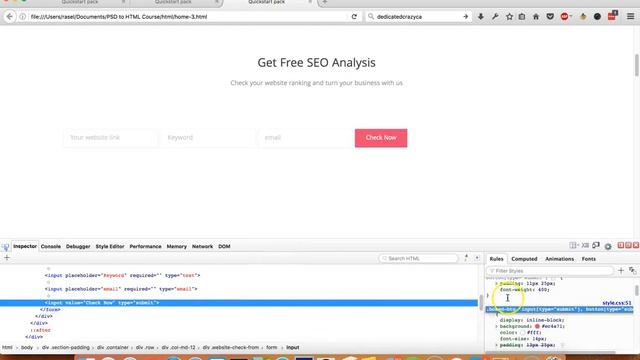Expand the background property arrow
Image resolution: width=640 pixels, height=360 pixels.
click(497, 326)
